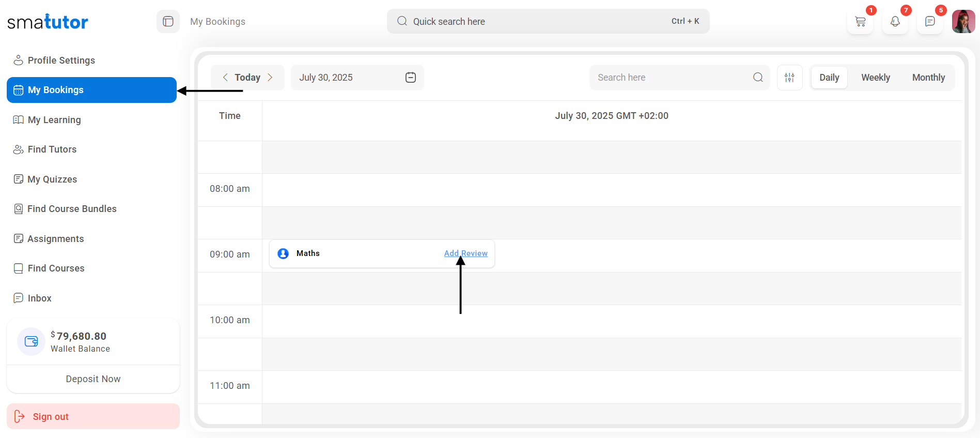Click the user profile avatar
The image size is (980, 438).
point(963,22)
